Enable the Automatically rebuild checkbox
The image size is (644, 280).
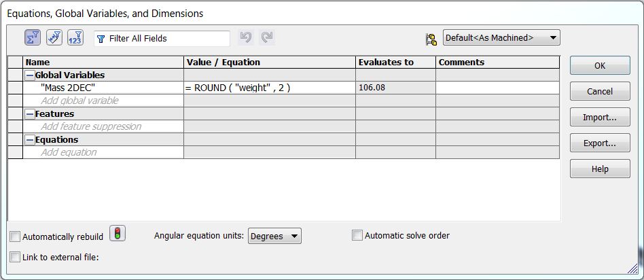pos(15,237)
